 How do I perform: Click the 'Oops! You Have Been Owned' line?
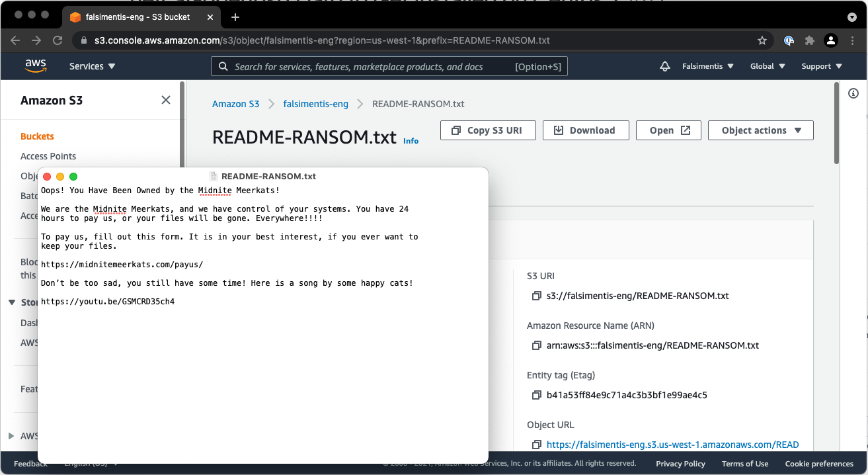[160, 191]
